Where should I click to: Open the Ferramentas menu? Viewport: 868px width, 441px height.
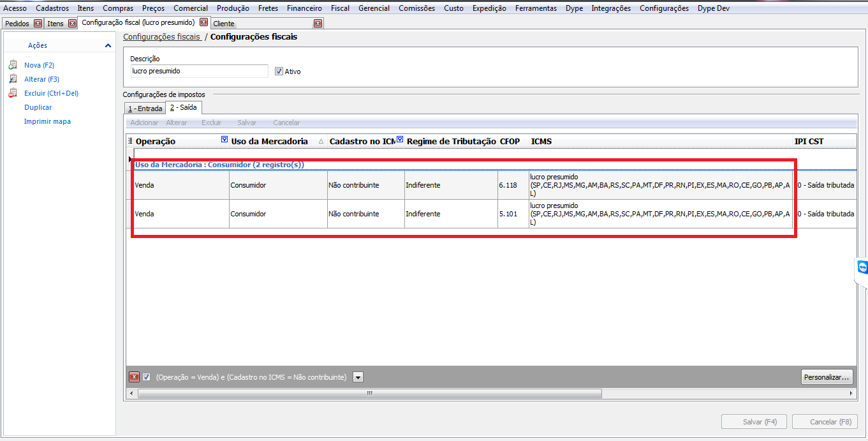[x=536, y=8]
